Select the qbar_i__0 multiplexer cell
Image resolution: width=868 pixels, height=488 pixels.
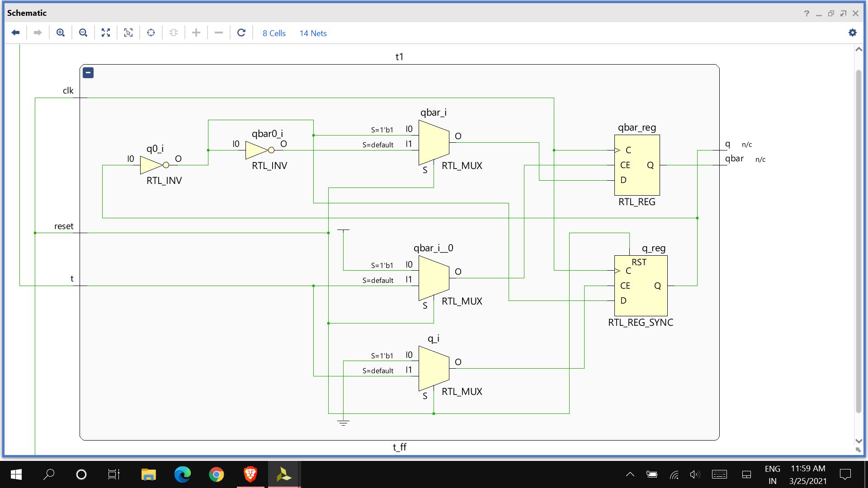[x=434, y=278]
